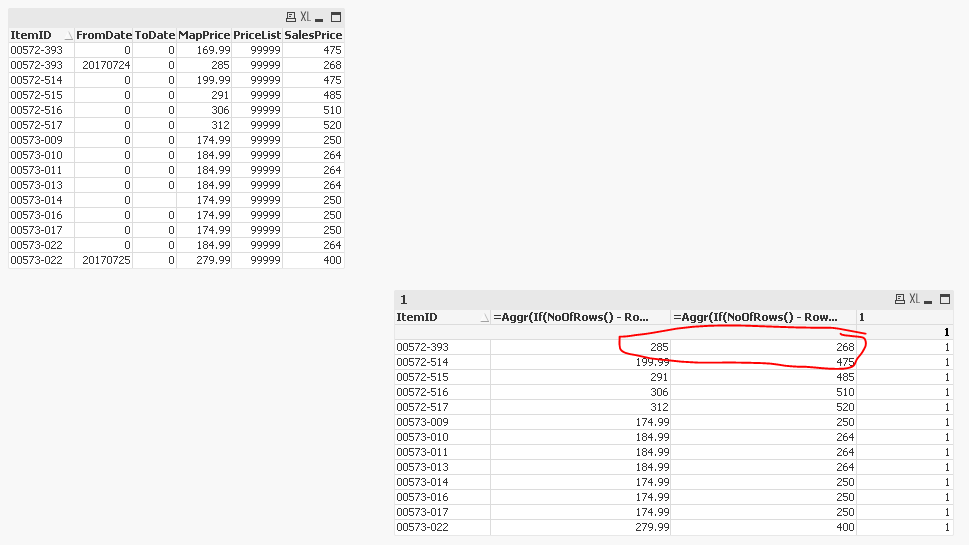Select ItemID 00572-514 in top table
Viewport: 969px width, 545px height.
click(x=41, y=80)
